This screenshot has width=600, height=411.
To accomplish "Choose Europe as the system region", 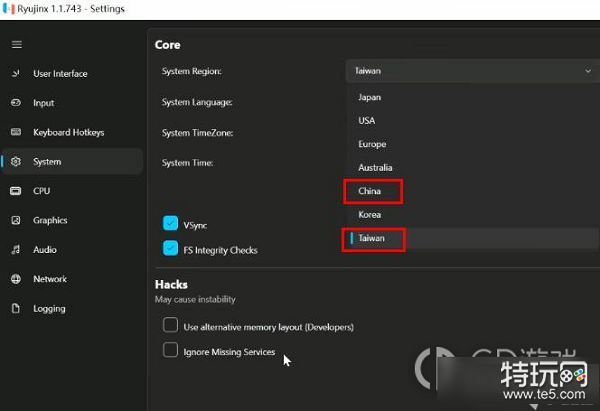I will click(372, 144).
